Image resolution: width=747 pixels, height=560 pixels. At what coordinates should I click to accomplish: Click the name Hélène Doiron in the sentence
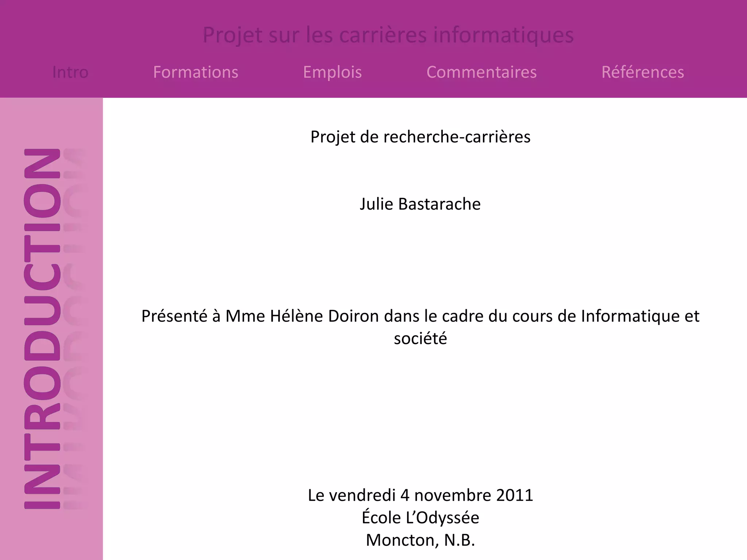[325, 316]
